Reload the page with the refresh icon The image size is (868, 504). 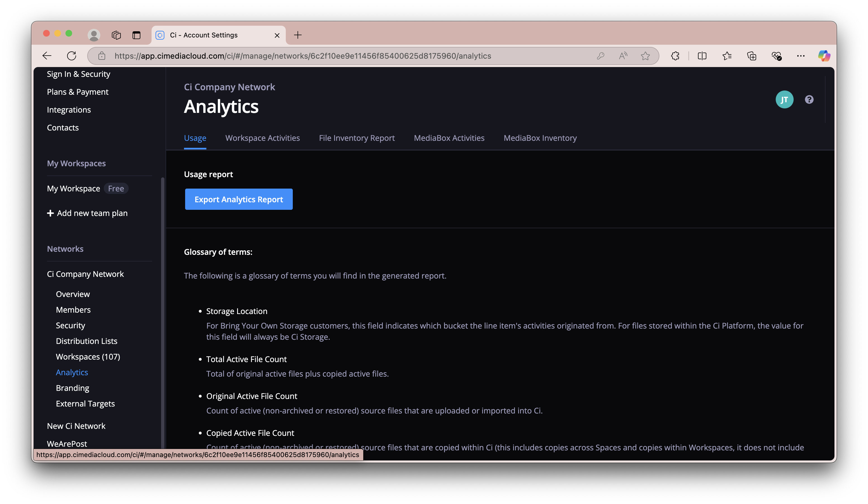pyautogui.click(x=72, y=56)
